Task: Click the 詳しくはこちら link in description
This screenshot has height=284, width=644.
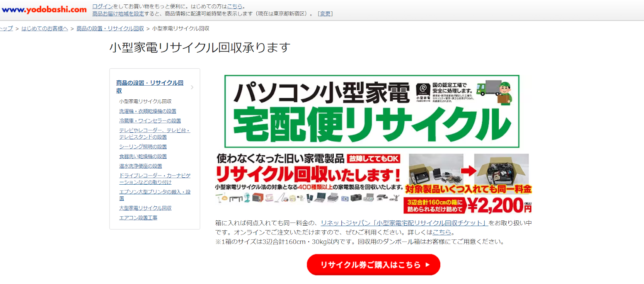Action: pos(442,232)
